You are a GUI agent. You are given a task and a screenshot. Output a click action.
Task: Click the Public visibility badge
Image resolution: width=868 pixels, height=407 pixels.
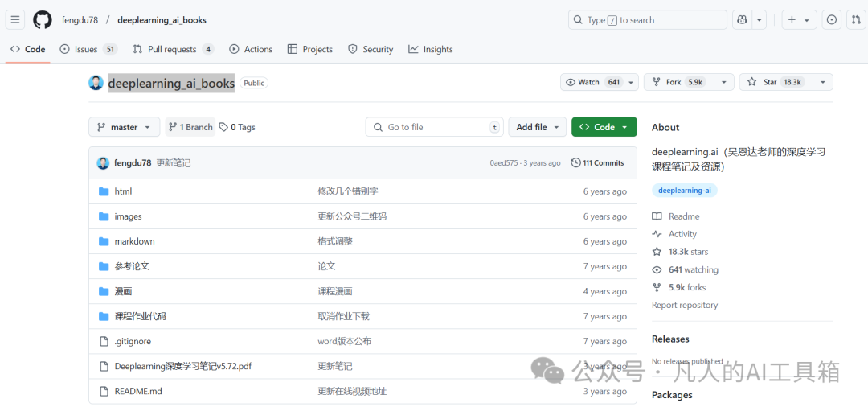pos(254,83)
